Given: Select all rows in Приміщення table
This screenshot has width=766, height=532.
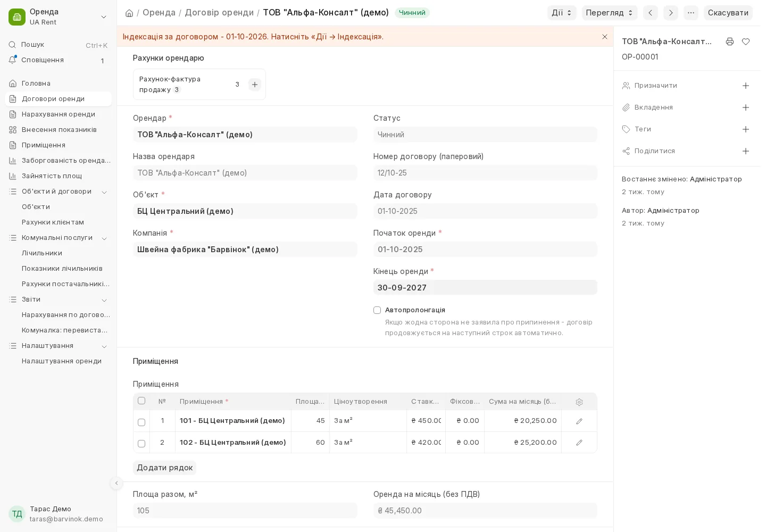Looking at the screenshot, I should pos(141,401).
